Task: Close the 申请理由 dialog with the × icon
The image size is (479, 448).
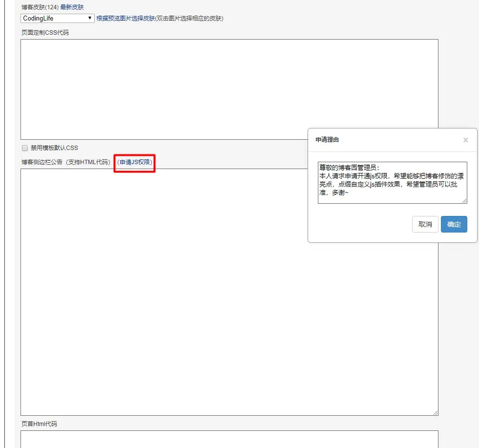Action: [x=466, y=140]
